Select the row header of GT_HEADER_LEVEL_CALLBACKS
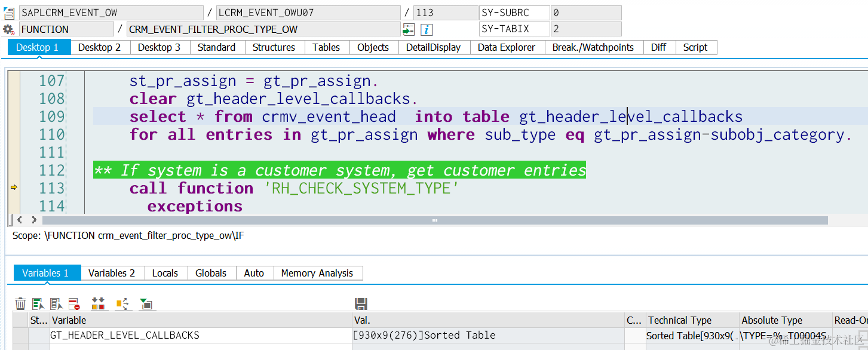Image resolution: width=868 pixels, height=350 pixels. (20, 335)
